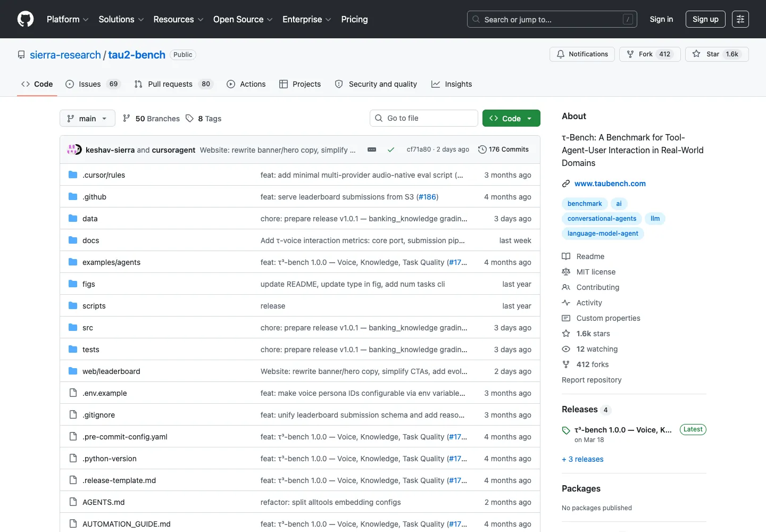Click the Report repository link

[592, 380]
